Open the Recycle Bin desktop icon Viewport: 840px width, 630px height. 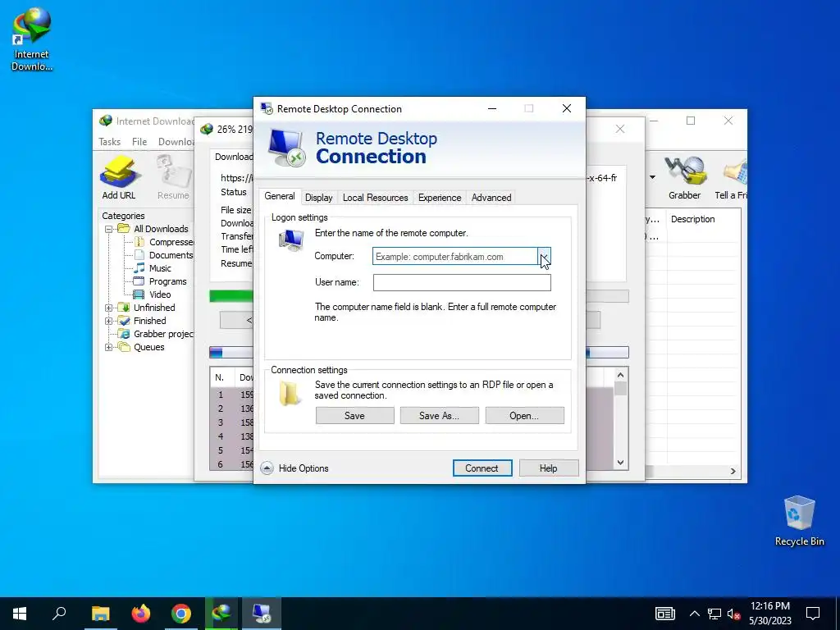(799, 521)
